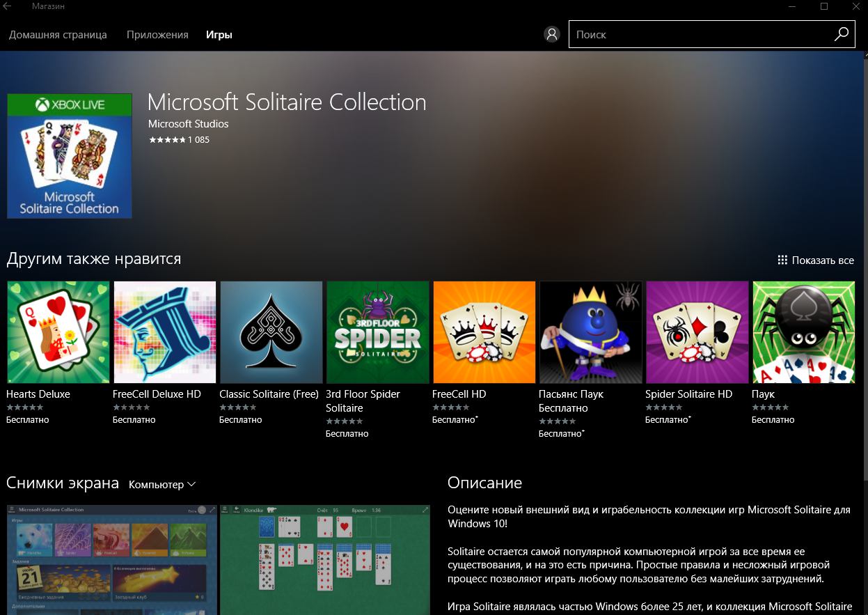Open Hearts Deluxe app icon

point(58,332)
